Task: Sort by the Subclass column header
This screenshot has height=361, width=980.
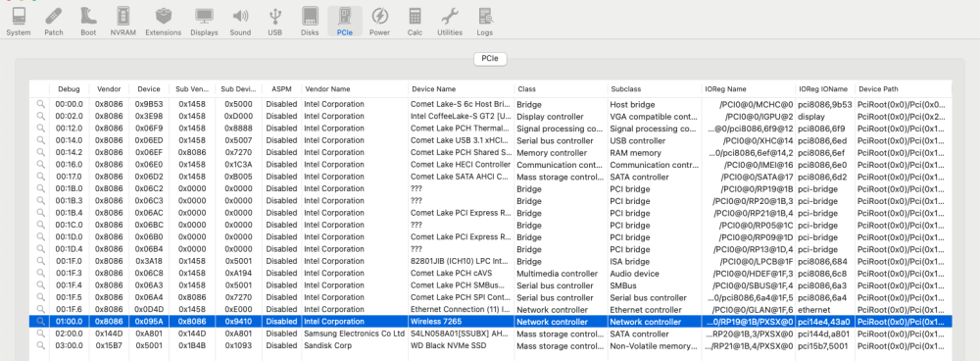Action: [x=655, y=89]
